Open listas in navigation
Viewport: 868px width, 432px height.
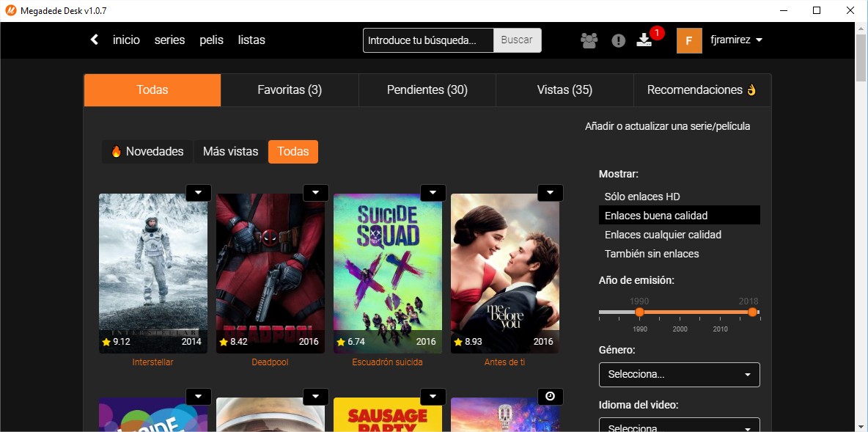click(251, 40)
